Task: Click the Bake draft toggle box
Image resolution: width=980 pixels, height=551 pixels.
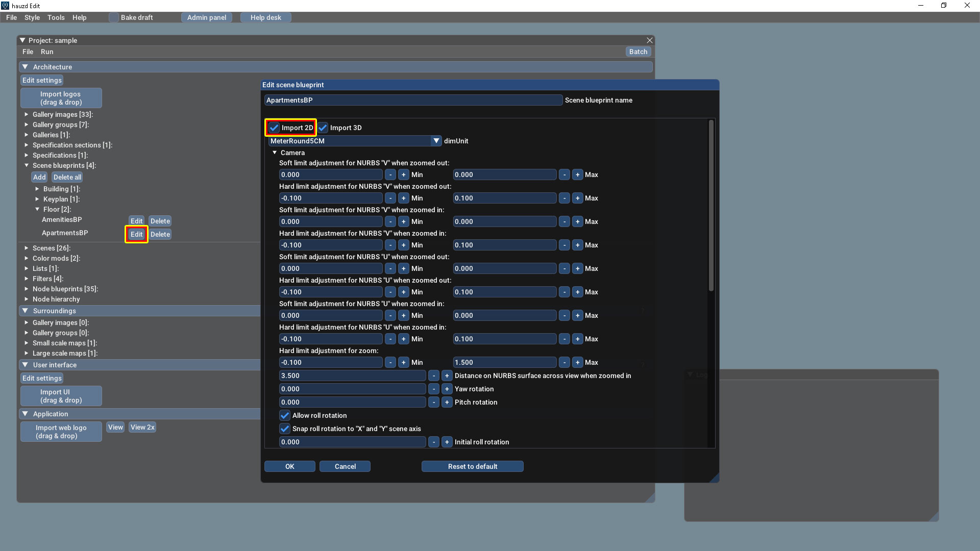Action: click(114, 17)
